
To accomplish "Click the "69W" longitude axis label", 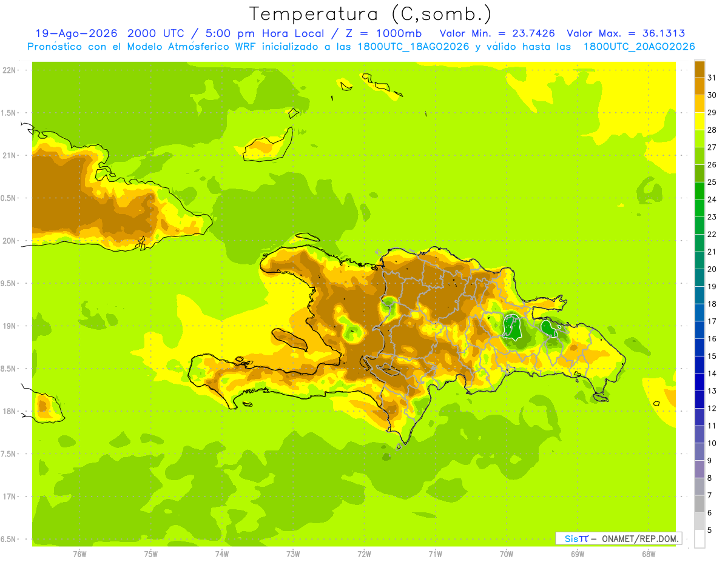I will coord(577,554).
